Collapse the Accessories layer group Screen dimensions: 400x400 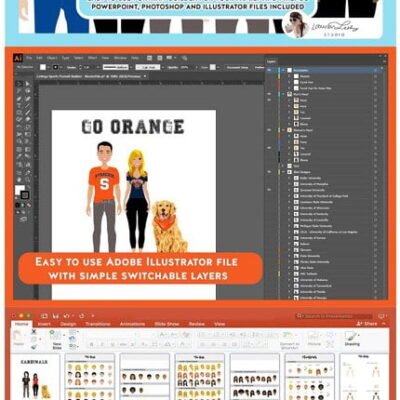tap(284, 70)
